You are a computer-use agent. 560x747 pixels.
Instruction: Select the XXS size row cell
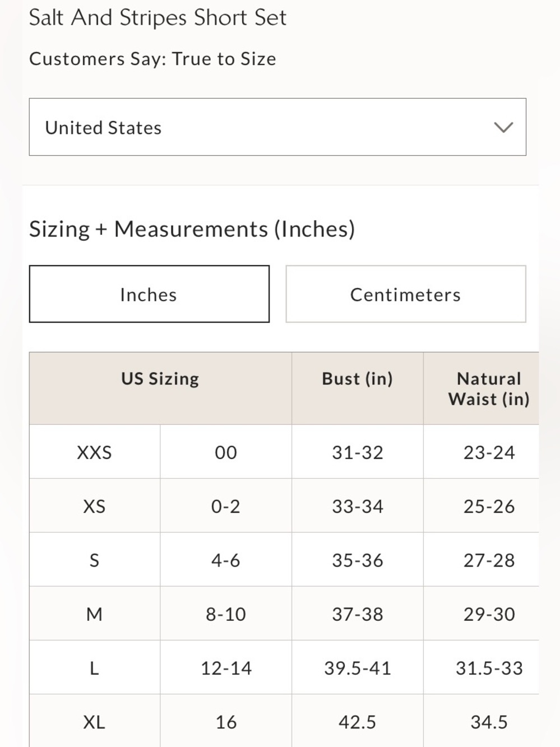pos(95,452)
